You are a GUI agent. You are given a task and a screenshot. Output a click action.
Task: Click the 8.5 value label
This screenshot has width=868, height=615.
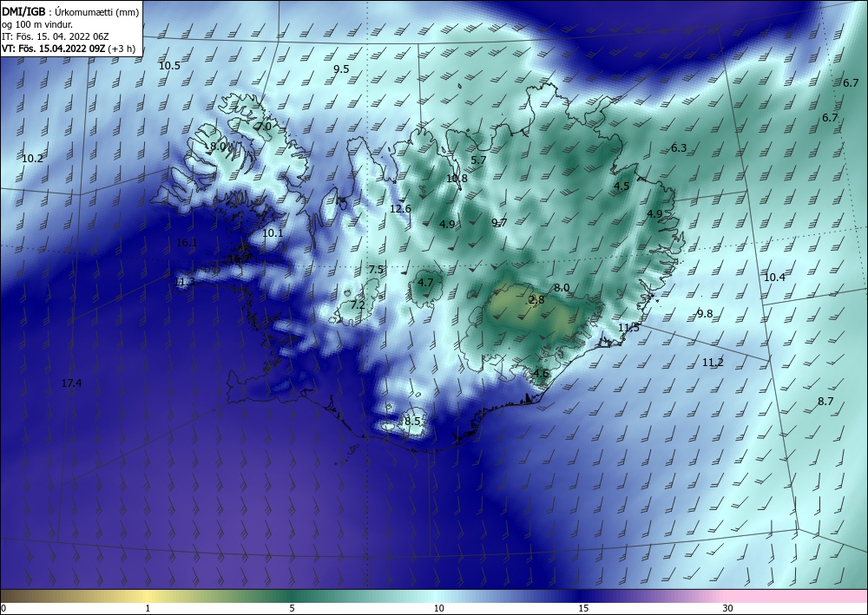[x=412, y=421]
